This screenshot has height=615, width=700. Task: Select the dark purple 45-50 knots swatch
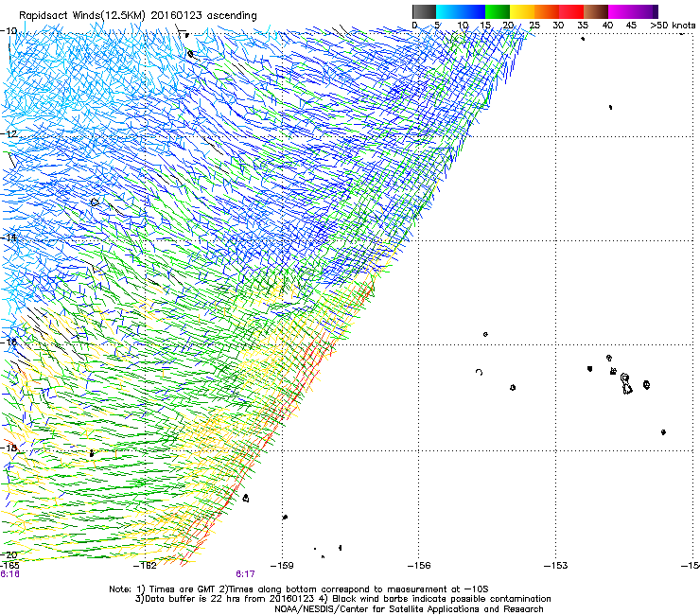(x=645, y=11)
